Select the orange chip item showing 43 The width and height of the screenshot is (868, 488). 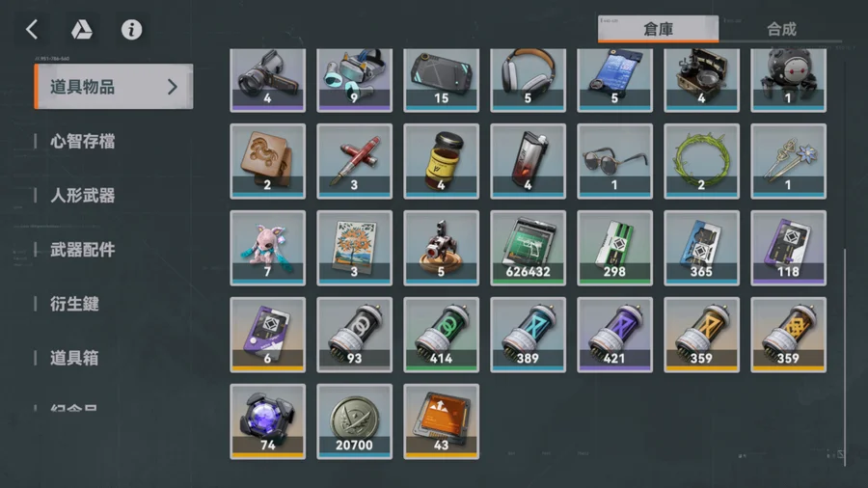(x=441, y=421)
